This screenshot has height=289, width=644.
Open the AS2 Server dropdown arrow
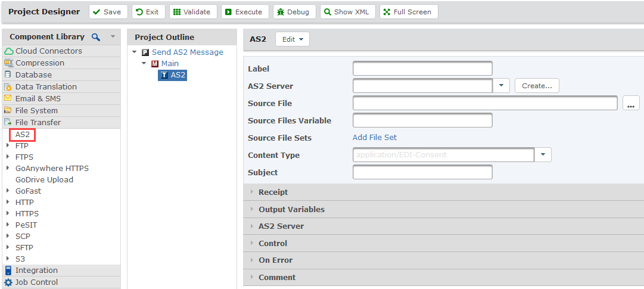point(501,85)
